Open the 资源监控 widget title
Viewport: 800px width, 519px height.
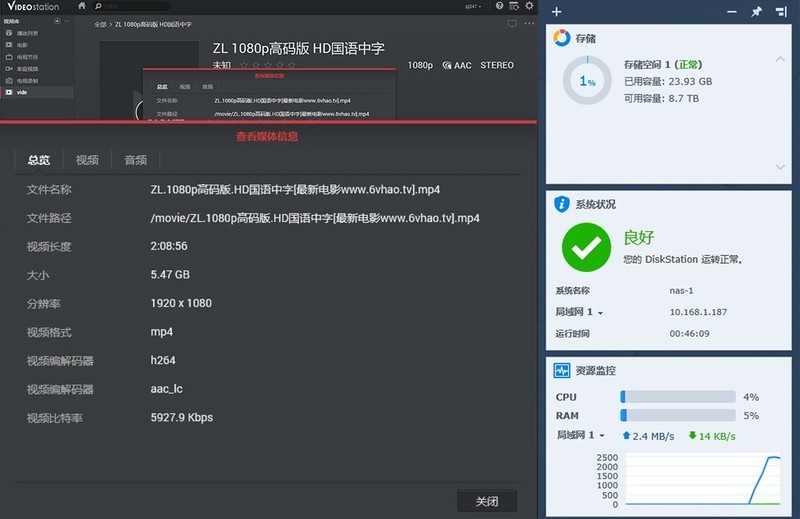click(595, 371)
